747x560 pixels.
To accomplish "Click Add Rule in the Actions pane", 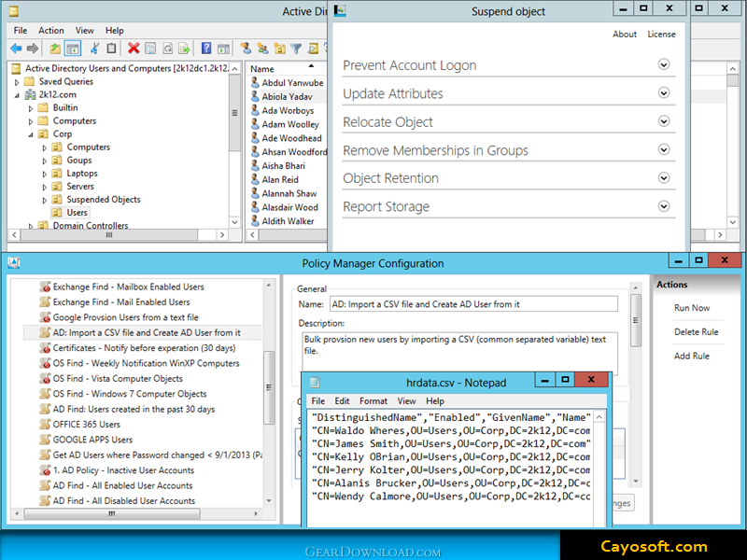I will point(691,356).
